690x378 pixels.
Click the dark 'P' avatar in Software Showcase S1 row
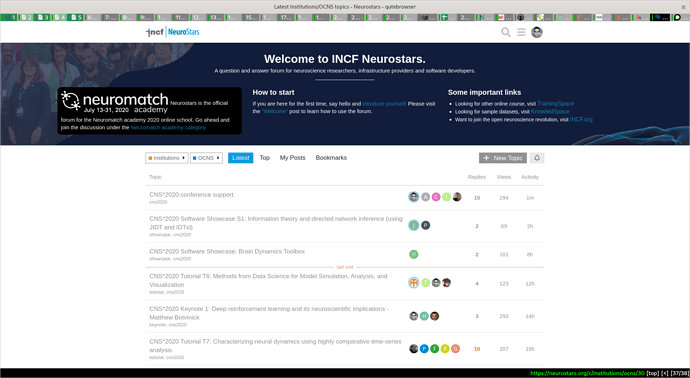pyautogui.click(x=426, y=225)
